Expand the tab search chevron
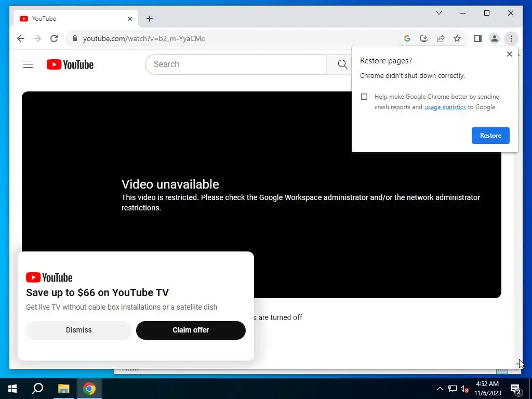 (x=438, y=13)
